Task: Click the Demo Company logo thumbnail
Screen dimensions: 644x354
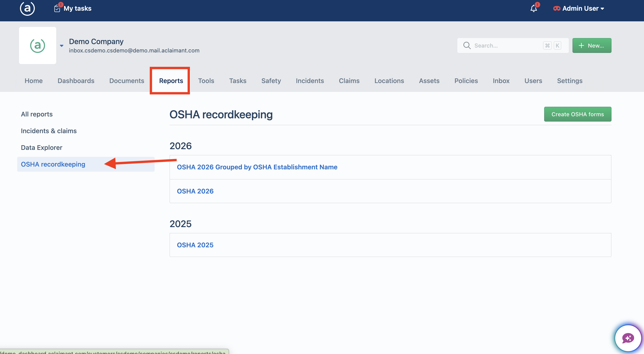Action: (x=38, y=45)
